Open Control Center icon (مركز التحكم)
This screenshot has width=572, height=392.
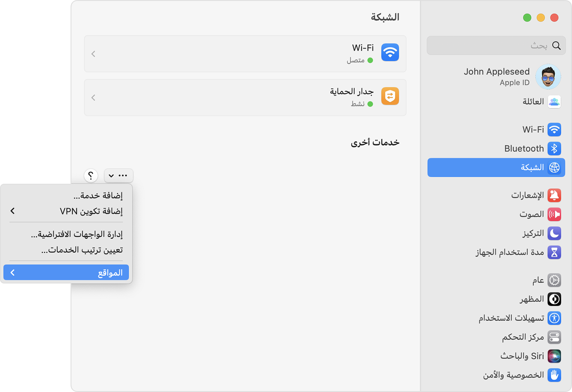554,337
